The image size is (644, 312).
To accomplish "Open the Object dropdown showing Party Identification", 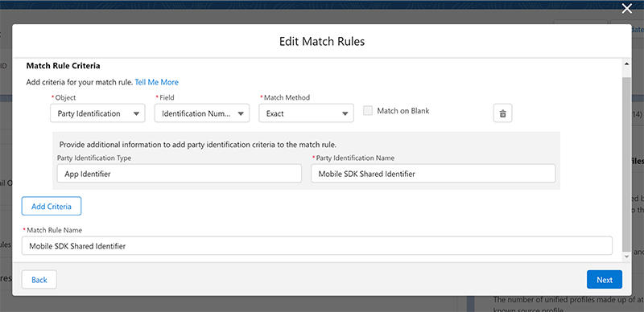I will pos(97,113).
